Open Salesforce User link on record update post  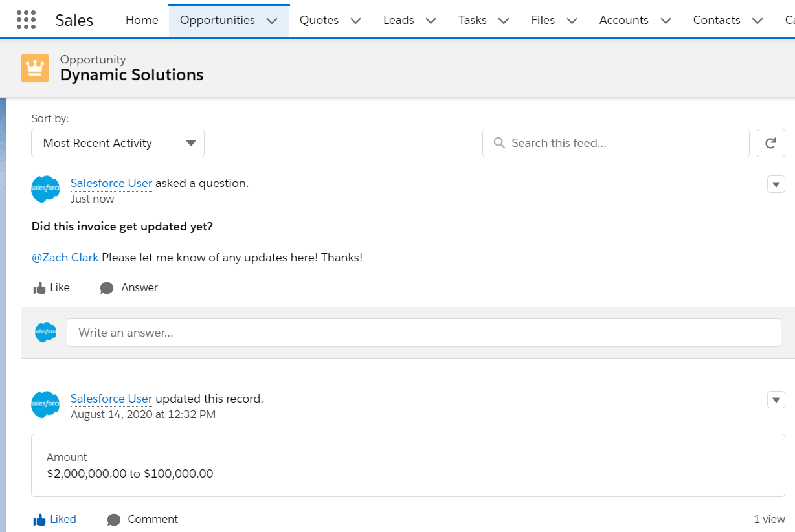[111, 399]
